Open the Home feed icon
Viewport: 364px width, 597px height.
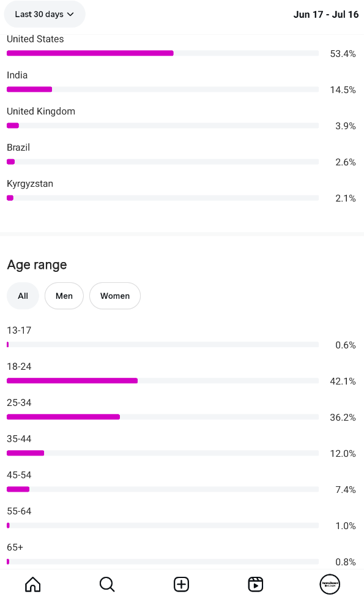tap(32, 584)
